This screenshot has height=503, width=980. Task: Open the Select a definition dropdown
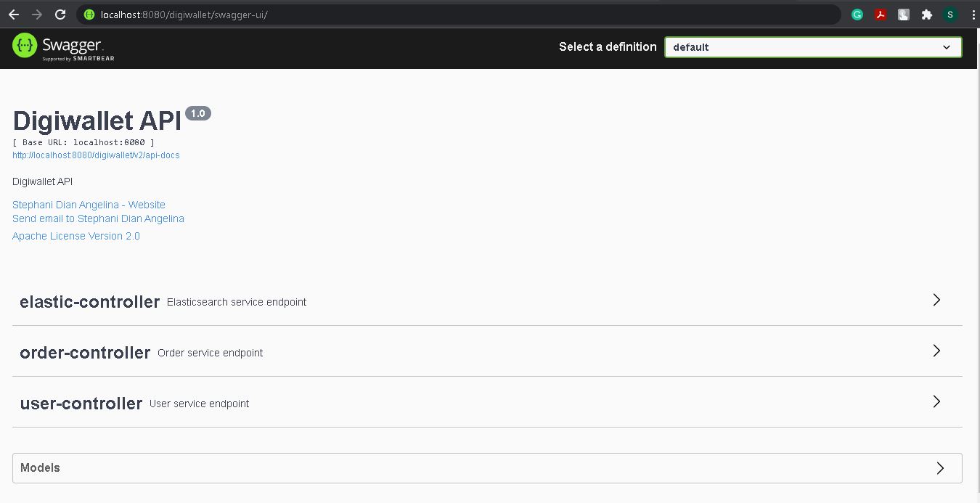tap(813, 47)
